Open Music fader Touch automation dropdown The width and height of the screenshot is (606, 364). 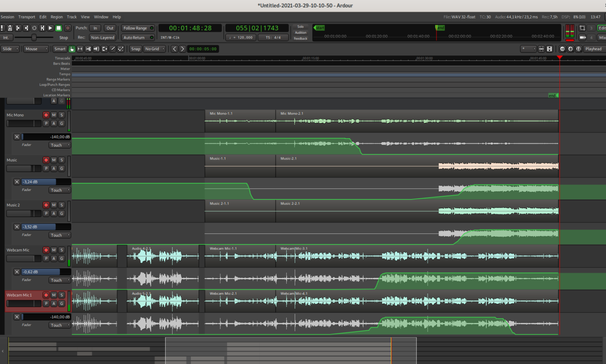click(59, 190)
